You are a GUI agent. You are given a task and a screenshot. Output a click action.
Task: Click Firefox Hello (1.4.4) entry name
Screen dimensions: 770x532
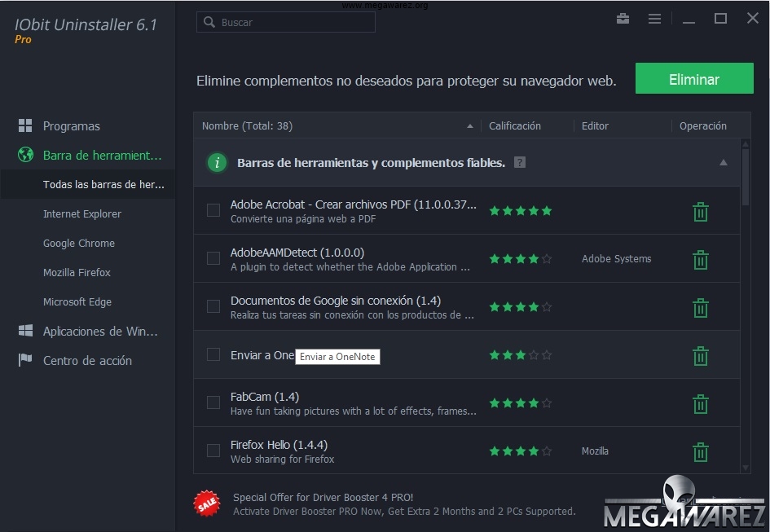(279, 445)
